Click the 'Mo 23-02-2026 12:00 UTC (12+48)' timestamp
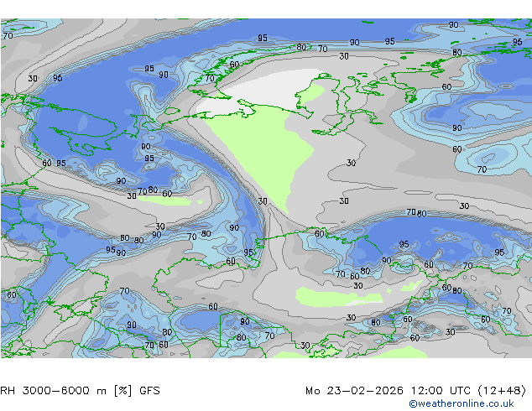 [x=416, y=391]
